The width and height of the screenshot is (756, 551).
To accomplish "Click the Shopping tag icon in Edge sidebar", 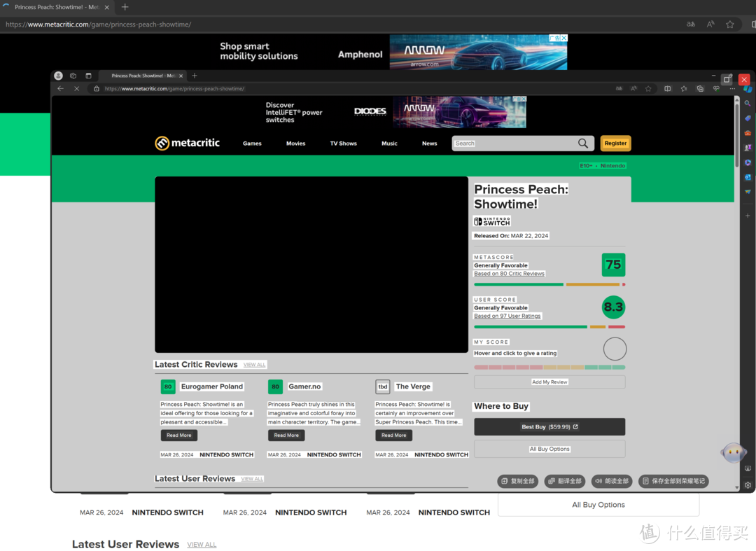I will click(x=748, y=118).
